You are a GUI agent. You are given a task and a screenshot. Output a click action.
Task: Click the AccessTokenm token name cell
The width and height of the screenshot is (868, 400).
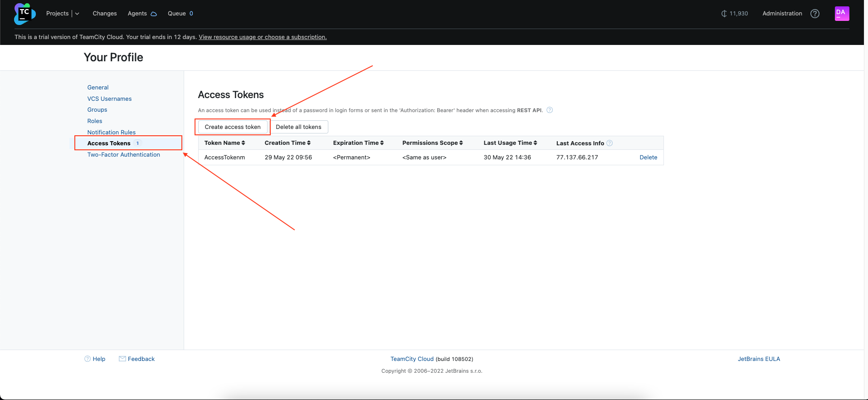(x=224, y=158)
